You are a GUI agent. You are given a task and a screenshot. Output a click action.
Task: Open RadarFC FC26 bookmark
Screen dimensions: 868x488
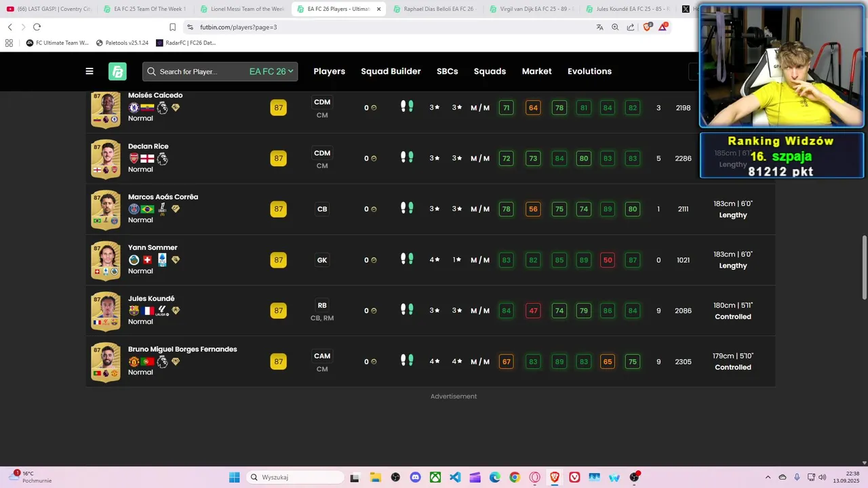[x=186, y=43]
